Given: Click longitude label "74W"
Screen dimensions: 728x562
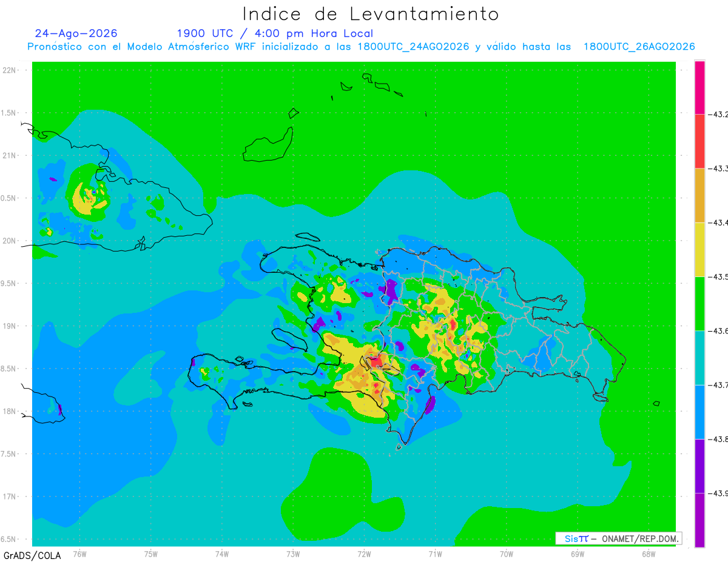Looking at the screenshot, I should coord(222,554).
